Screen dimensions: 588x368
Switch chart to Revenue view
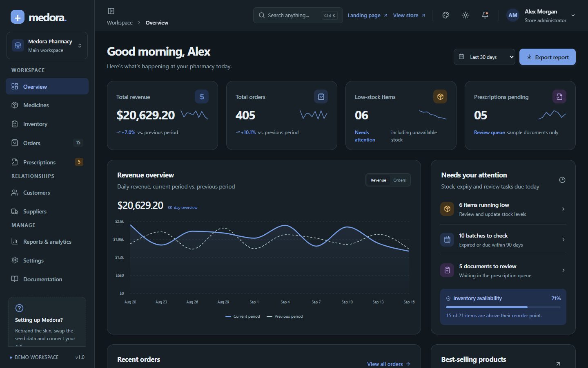pos(379,180)
